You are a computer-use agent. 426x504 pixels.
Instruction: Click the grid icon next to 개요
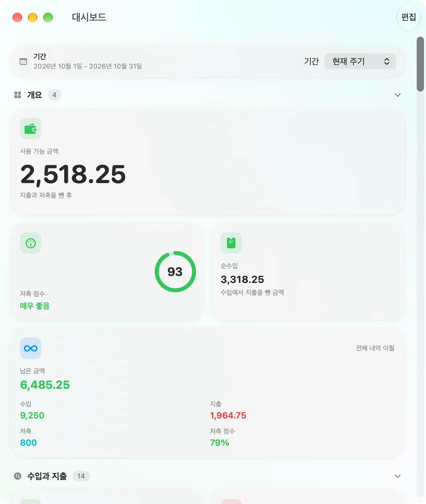(x=18, y=95)
